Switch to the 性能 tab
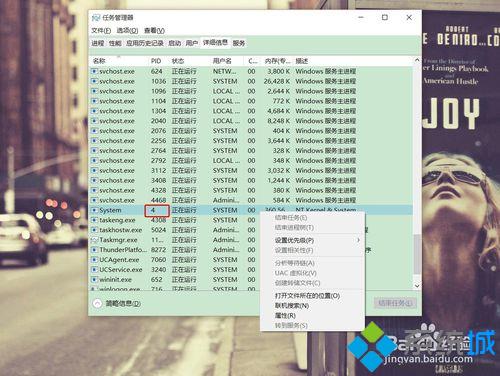 [x=115, y=43]
